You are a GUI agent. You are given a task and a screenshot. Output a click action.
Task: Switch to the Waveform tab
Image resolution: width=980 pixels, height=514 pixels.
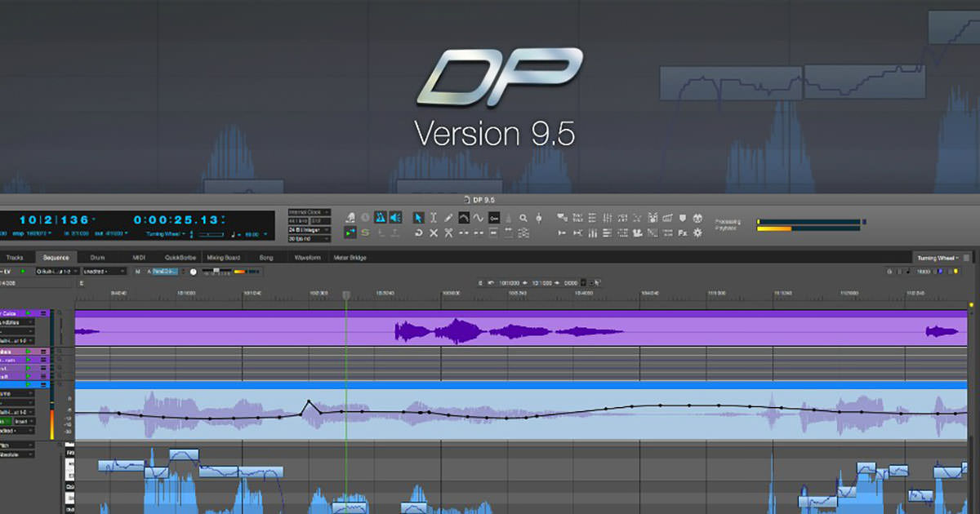click(x=308, y=258)
